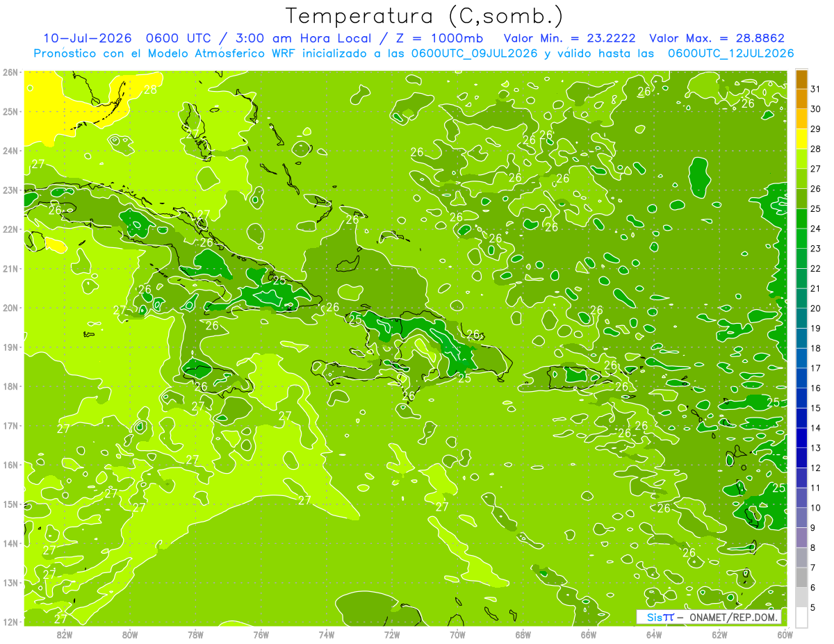Screen dimensions: 834x644
Task: Click the '74W' longitude axis label
Action: point(326,634)
